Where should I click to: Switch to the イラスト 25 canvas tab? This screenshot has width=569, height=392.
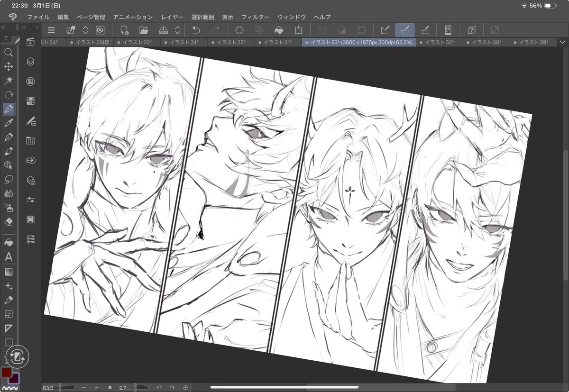pos(231,42)
